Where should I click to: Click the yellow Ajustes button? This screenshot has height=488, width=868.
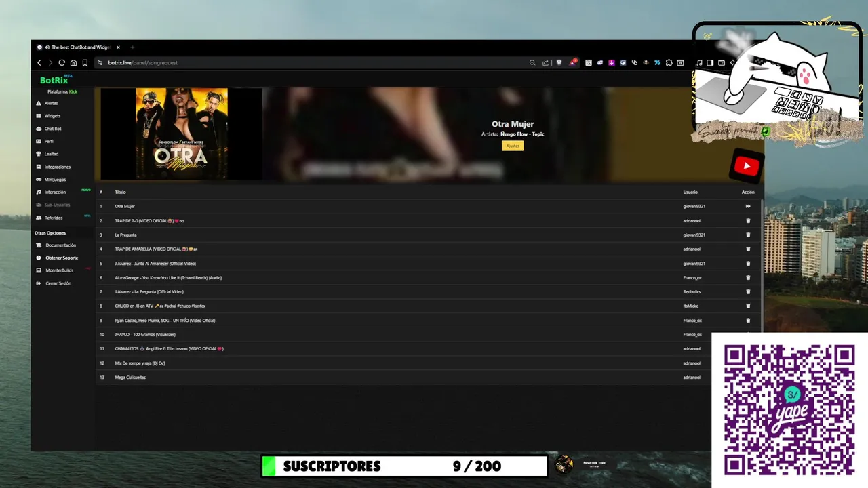(x=513, y=146)
